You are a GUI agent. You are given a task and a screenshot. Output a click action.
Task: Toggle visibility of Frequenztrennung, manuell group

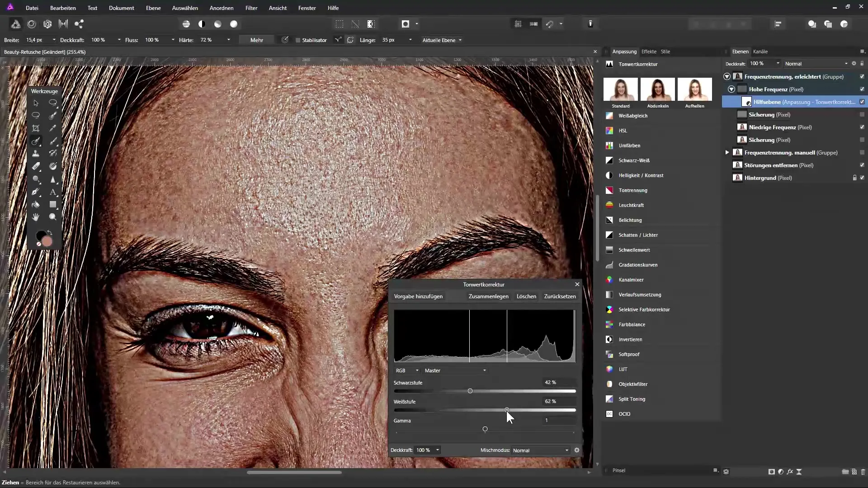pyautogui.click(x=862, y=153)
